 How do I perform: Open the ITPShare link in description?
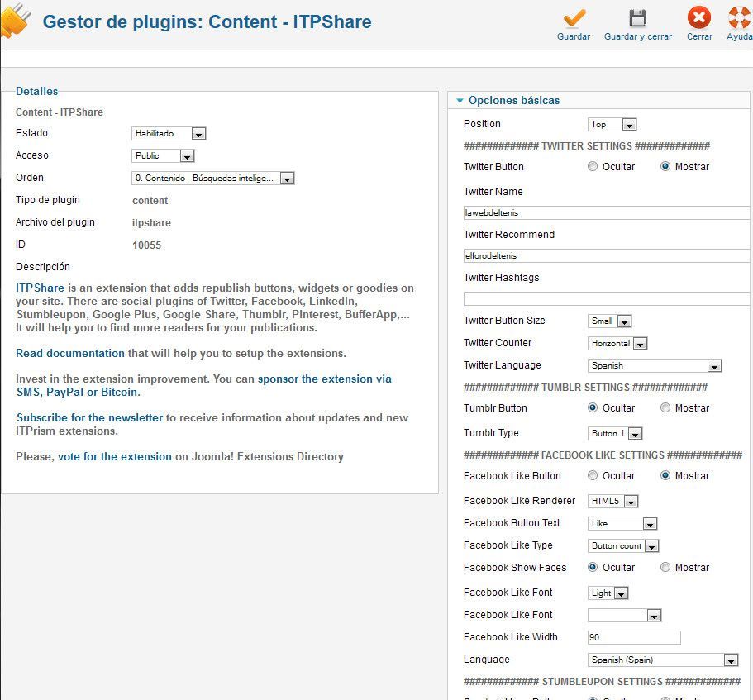(40, 288)
